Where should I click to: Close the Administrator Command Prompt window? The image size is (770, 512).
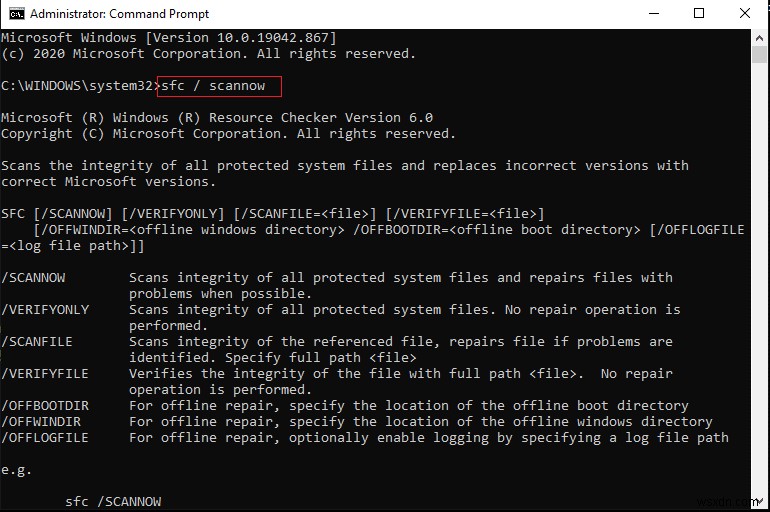click(x=745, y=14)
